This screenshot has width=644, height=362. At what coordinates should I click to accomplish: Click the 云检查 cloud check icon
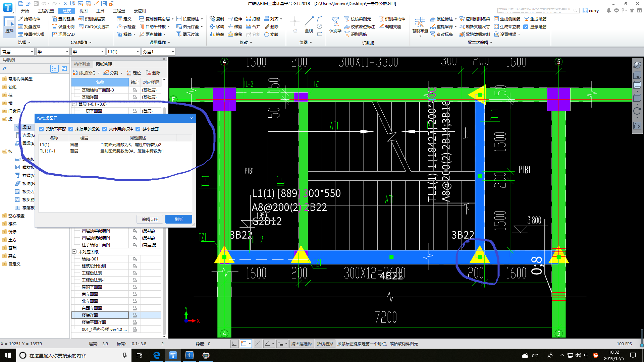coord(126,26)
